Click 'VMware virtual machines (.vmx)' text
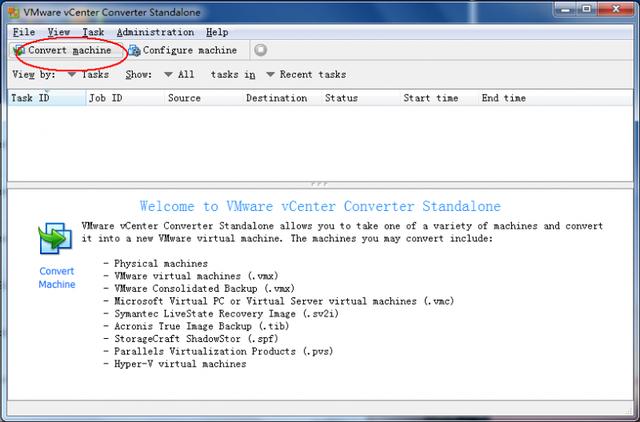This screenshot has height=422, width=640. pos(196,276)
